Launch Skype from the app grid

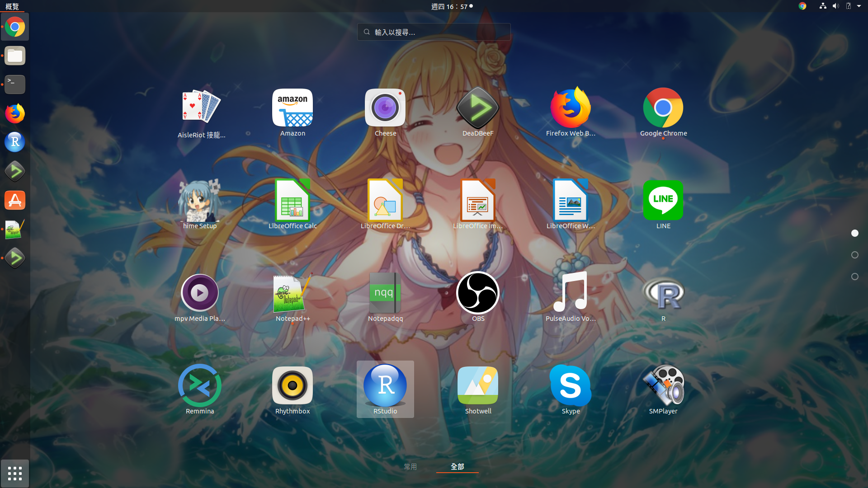[x=571, y=386]
